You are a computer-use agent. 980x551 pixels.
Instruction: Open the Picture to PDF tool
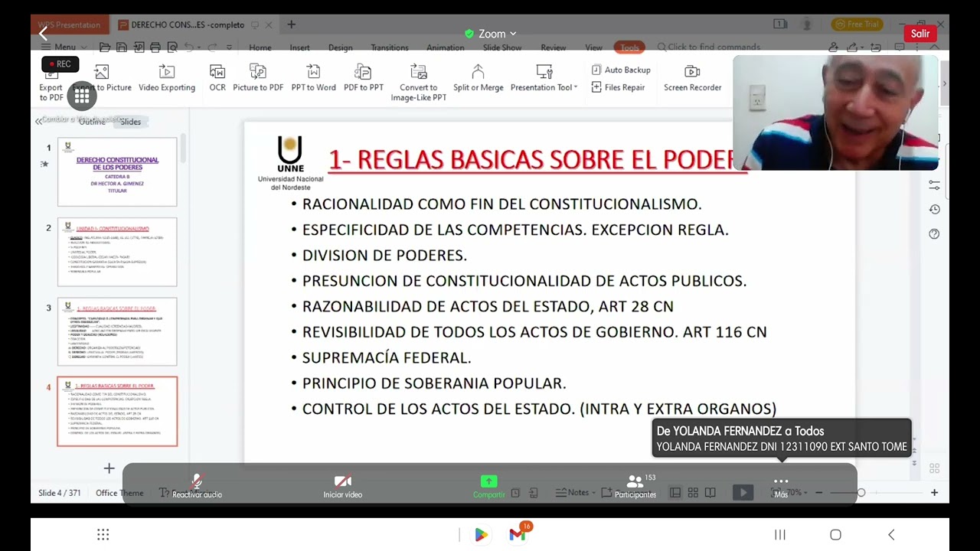click(x=258, y=78)
